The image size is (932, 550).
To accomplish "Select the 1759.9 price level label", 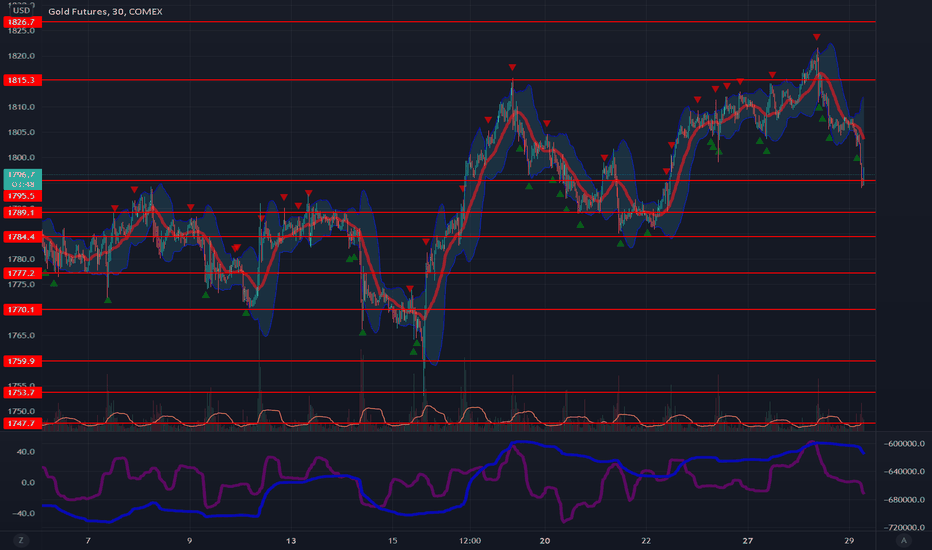I will pyautogui.click(x=23, y=361).
